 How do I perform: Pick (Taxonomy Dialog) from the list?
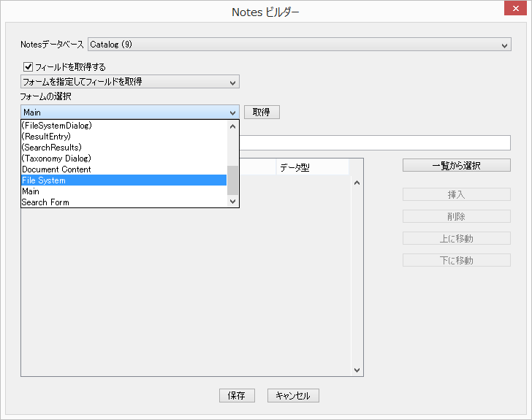tap(56, 159)
